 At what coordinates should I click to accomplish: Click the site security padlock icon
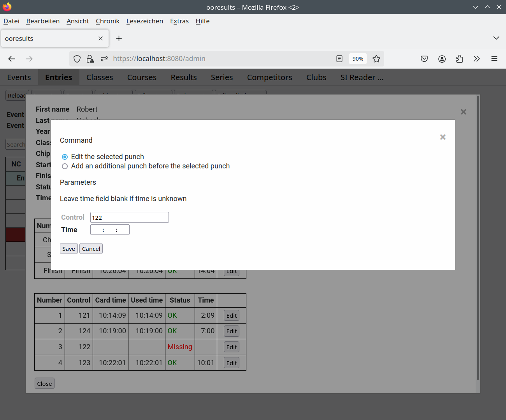tap(90, 59)
